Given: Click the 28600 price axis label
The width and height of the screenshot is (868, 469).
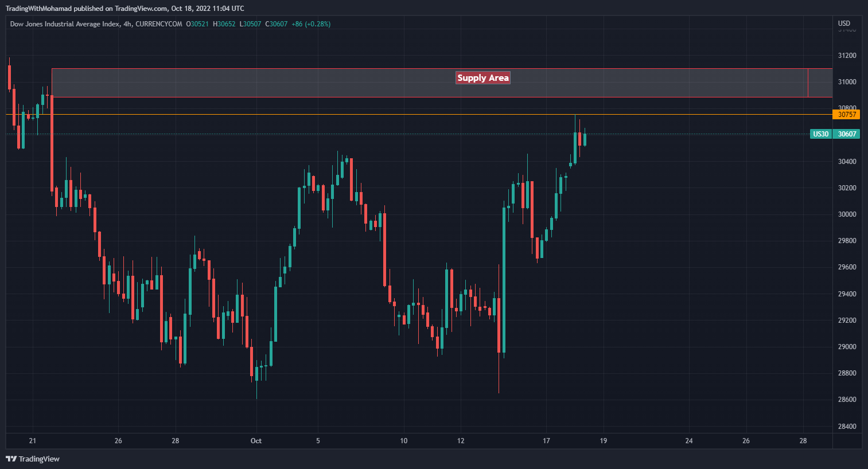Looking at the screenshot, I should (847, 400).
